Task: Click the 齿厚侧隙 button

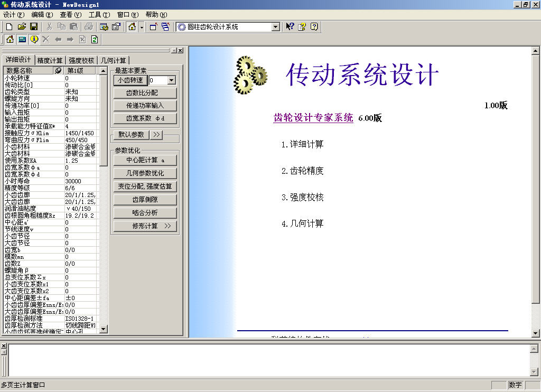Action: 145,200
